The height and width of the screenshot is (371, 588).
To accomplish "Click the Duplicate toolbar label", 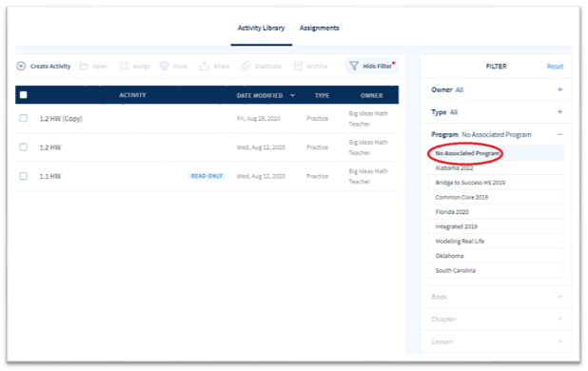I will click(x=268, y=66).
